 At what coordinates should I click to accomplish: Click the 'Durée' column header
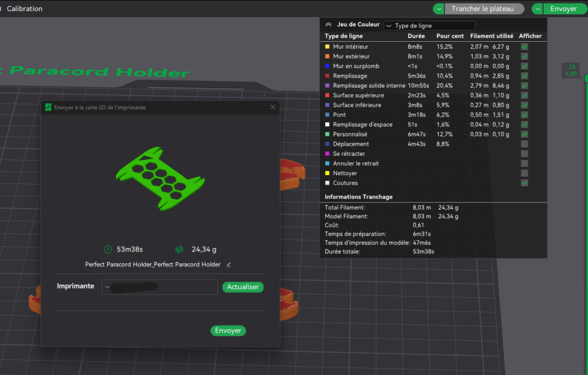click(416, 36)
